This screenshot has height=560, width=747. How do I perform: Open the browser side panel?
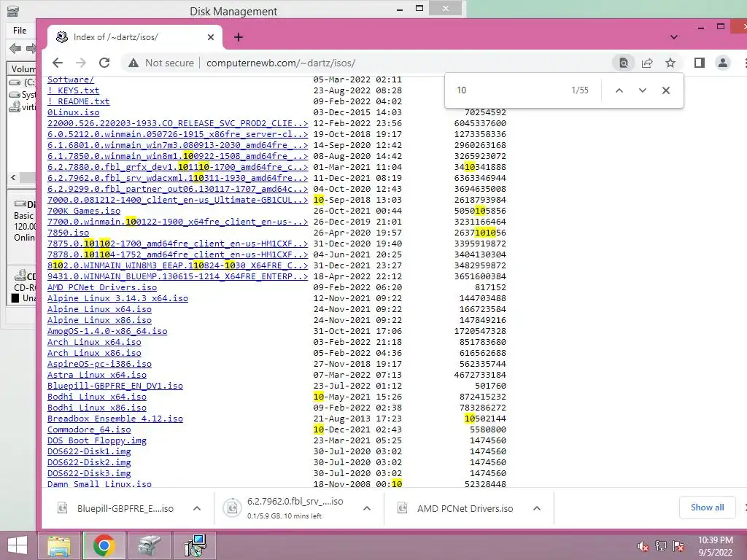point(700,63)
